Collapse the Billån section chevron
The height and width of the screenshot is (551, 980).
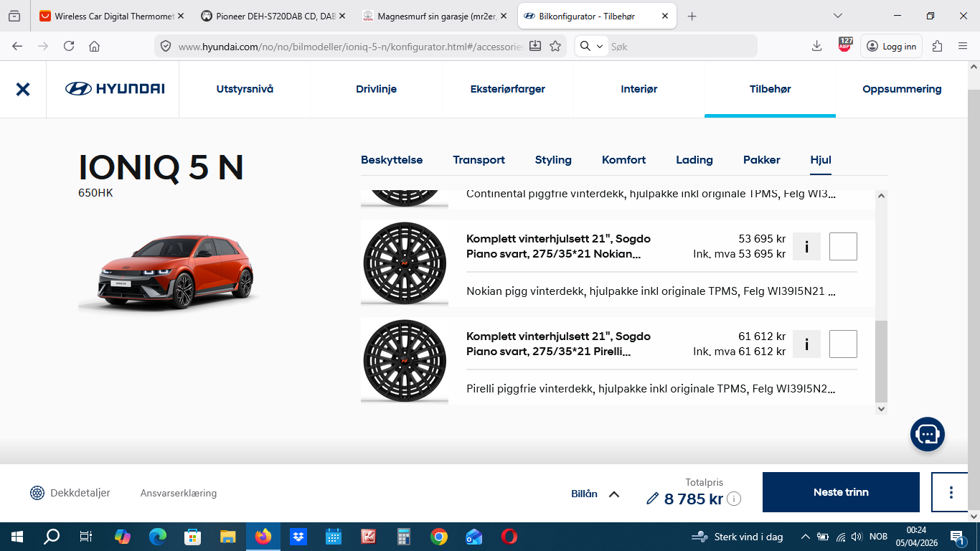tap(613, 493)
